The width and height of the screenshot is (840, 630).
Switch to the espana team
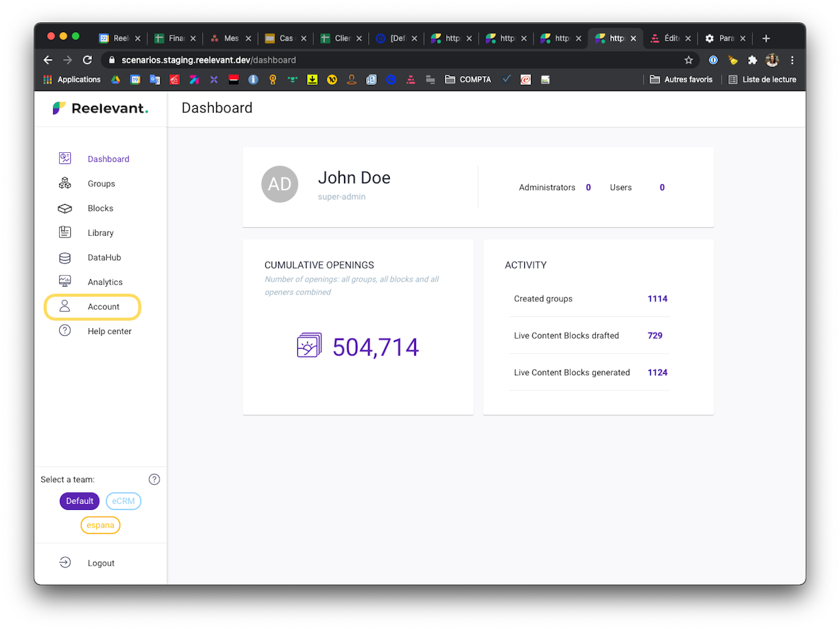(100, 525)
